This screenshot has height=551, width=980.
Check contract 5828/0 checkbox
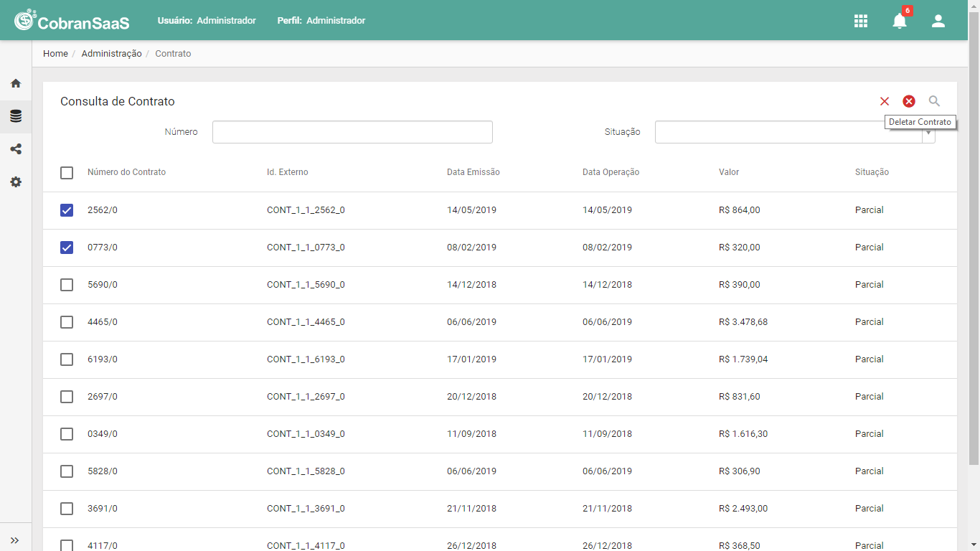(67, 471)
